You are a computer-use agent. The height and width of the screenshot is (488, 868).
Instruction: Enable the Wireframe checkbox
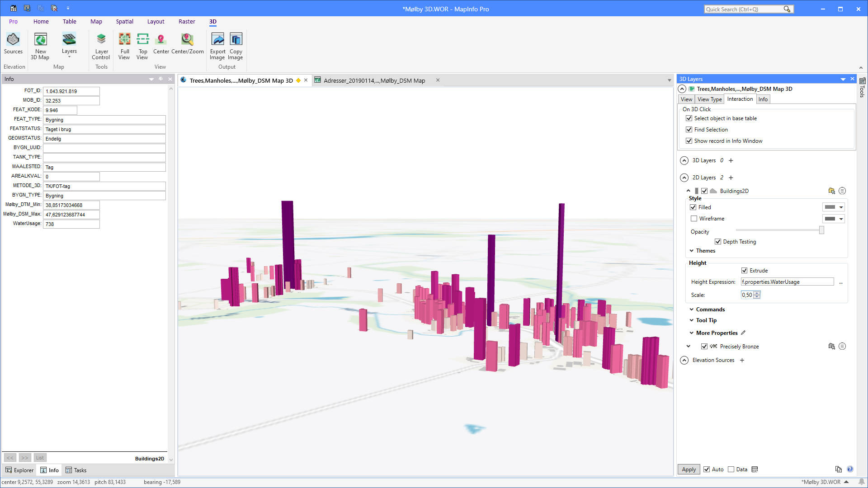tap(694, 219)
